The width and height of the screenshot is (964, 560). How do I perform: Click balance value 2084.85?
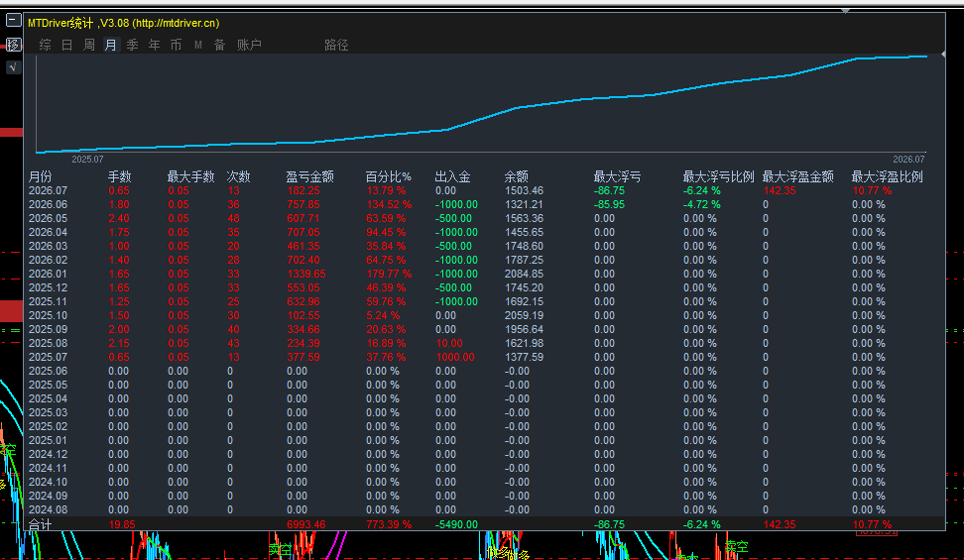tap(525, 274)
